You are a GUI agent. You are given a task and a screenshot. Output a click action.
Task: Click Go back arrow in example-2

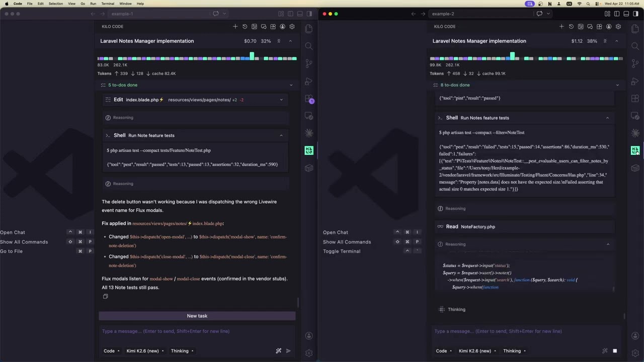pyautogui.click(x=413, y=14)
